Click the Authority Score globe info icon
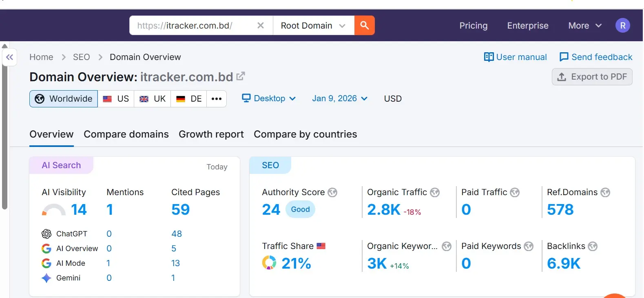 point(333,192)
